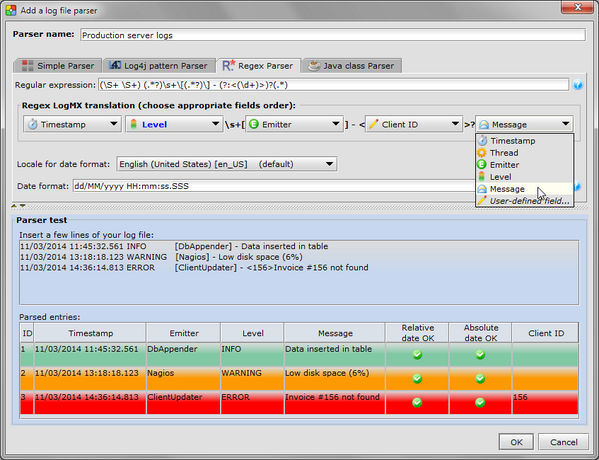Click the Date format input field
Image resolution: width=599 pixels, height=460 pixels.
click(275, 186)
